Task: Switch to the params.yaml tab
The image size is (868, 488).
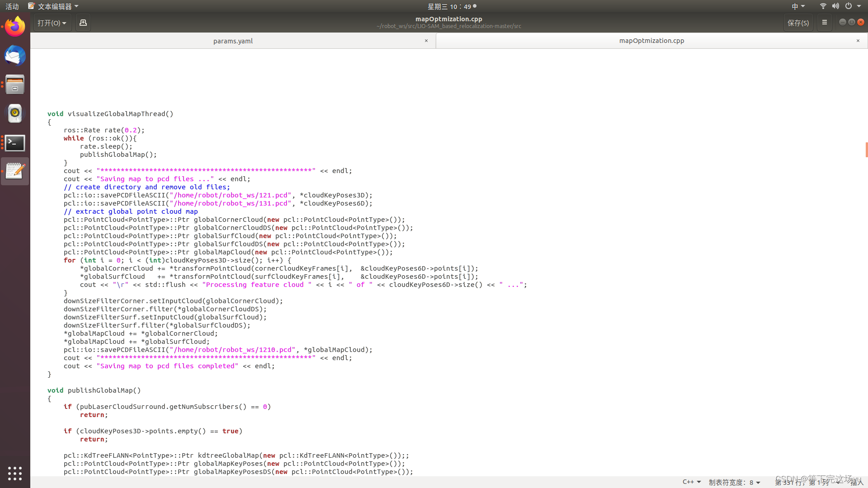Action: [233, 41]
